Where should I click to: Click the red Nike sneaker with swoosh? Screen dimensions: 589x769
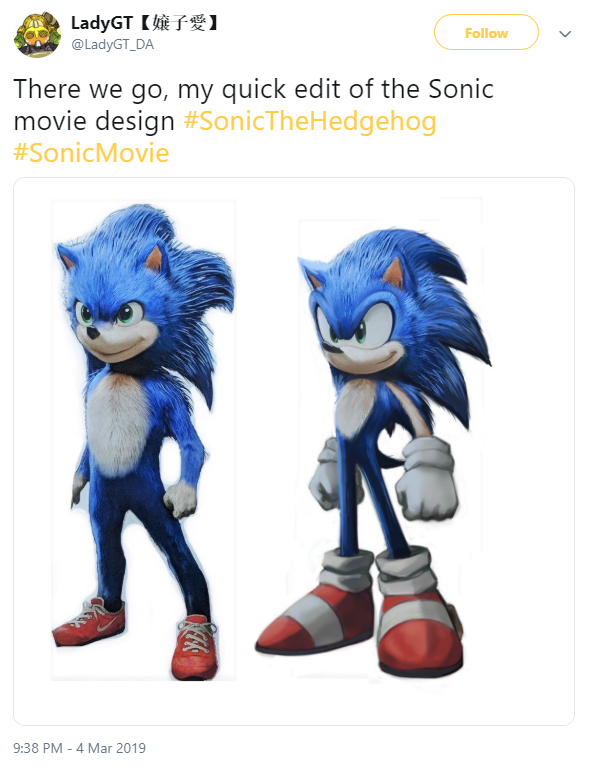[x=89, y=622]
